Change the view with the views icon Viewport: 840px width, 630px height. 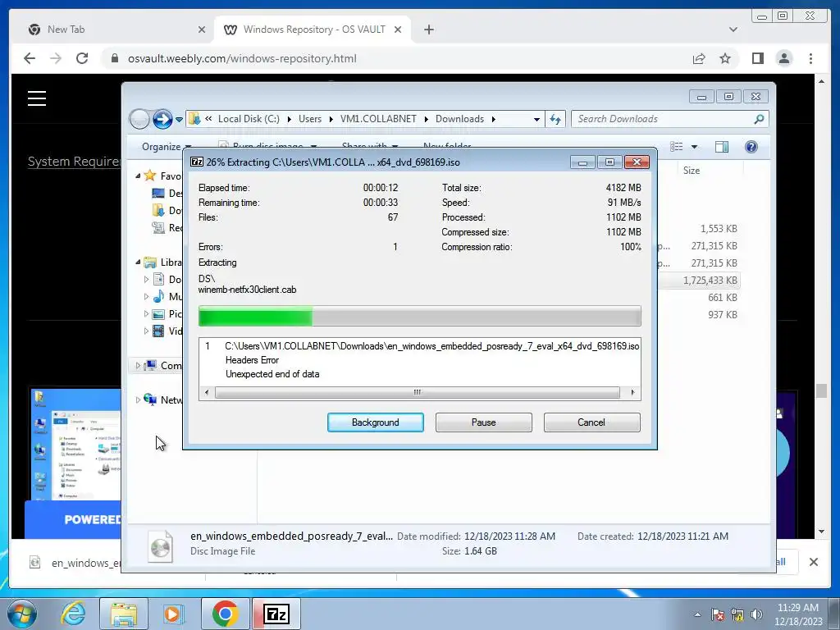677,147
